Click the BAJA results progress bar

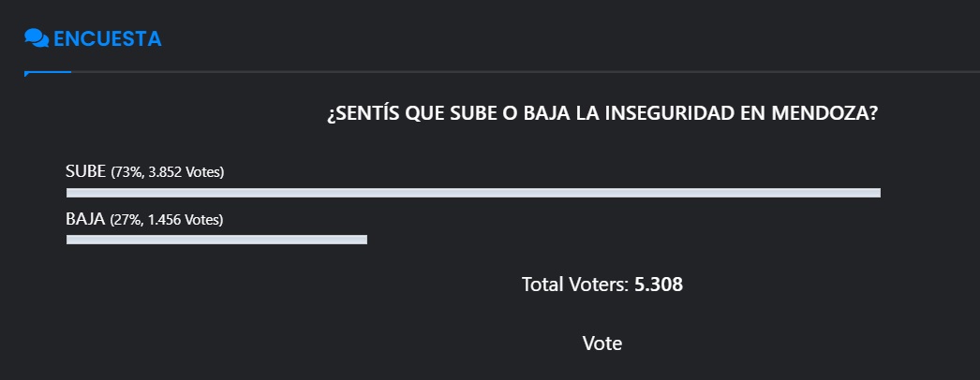pyautogui.click(x=216, y=240)
